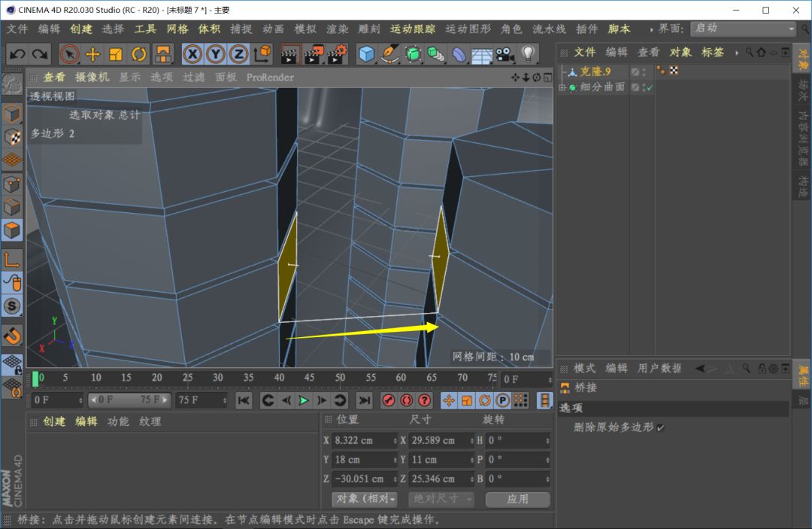Open the 界面 layout dropdown
Image resolution: width=812 pixels, height=529 pixels.
click(x=743, y=29)
